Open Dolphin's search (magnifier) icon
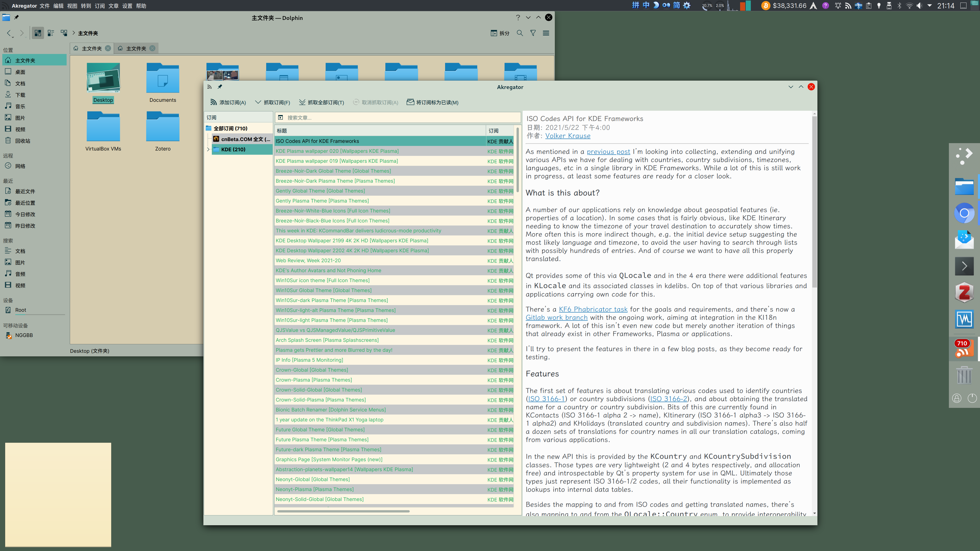This screenshot has height=551, width=980. tap(520, 33)
